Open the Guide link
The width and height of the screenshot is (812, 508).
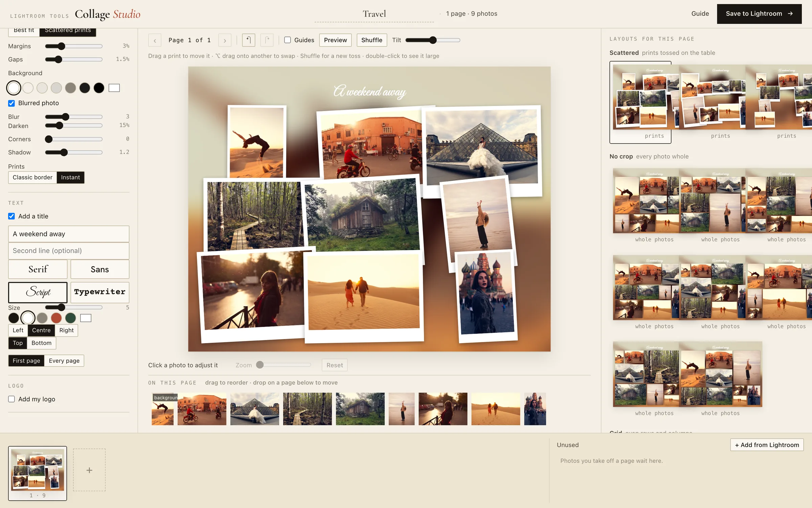(x=700, y=14)
